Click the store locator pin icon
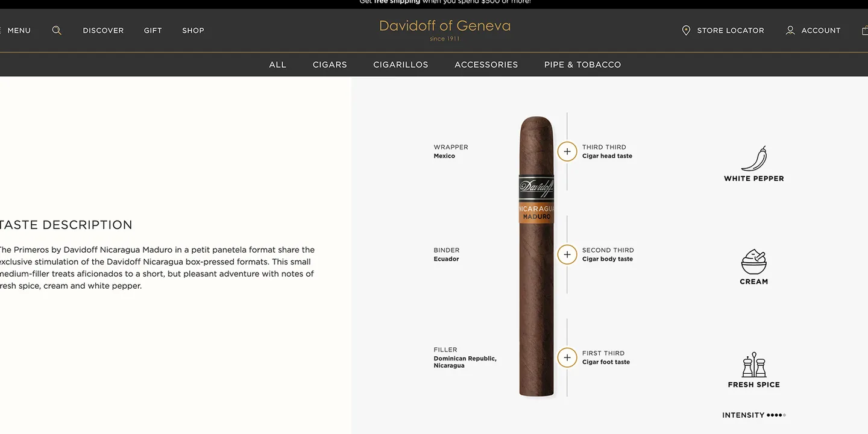This screenshot has width=868, height=434. point(686,30)
